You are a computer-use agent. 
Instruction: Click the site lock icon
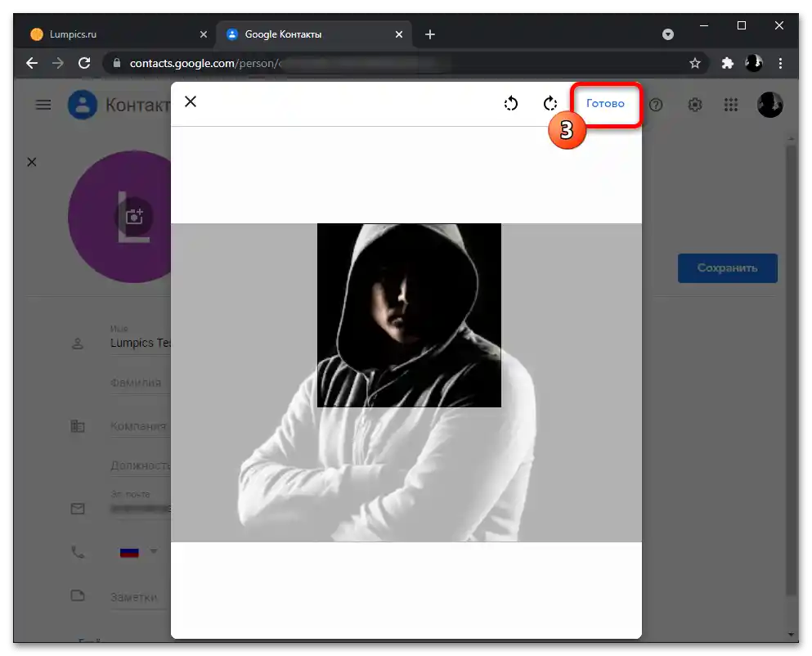[117, 63]
